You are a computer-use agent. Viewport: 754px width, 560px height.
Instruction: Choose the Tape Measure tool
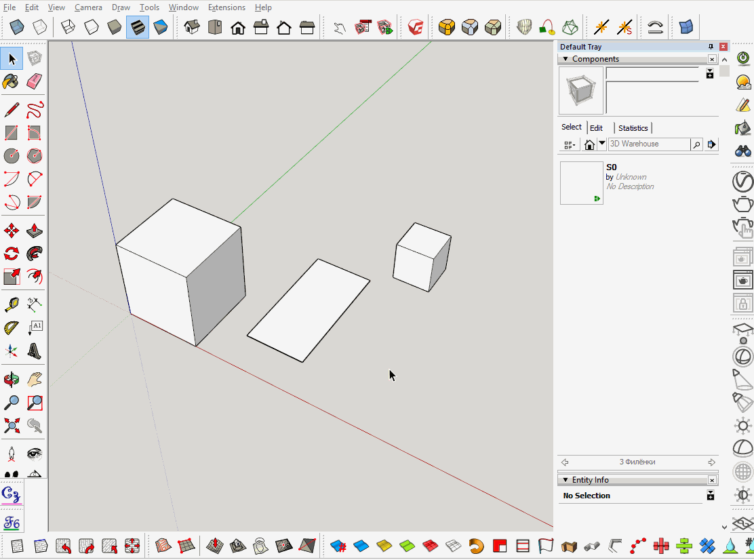11,303
